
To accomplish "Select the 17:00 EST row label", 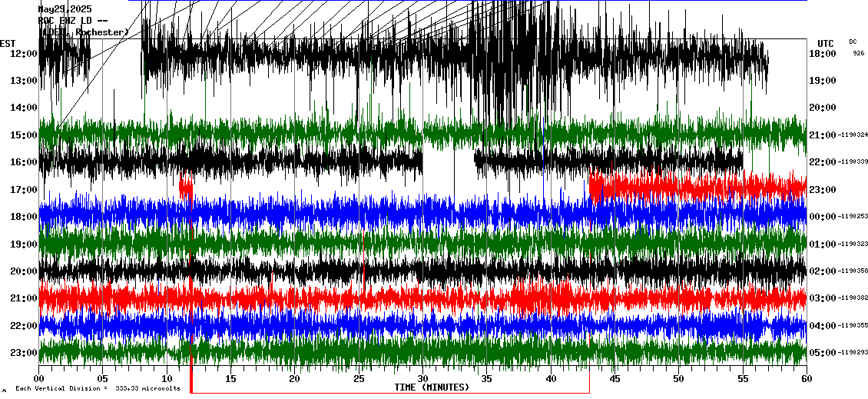I will coord(24,190).
